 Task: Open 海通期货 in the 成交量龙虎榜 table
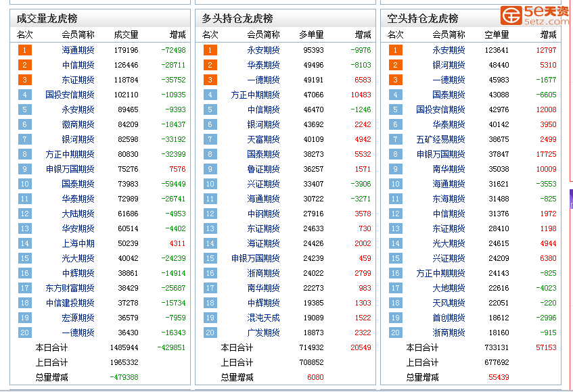click(x=78, y=50)
